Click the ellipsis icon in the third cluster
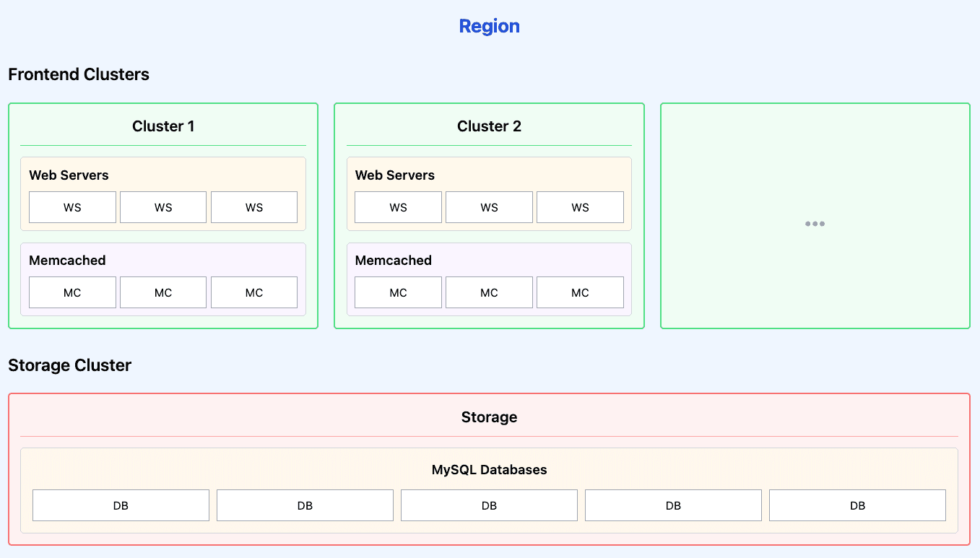This screenshot has width=980, height=558. click(x=815, y=224)
